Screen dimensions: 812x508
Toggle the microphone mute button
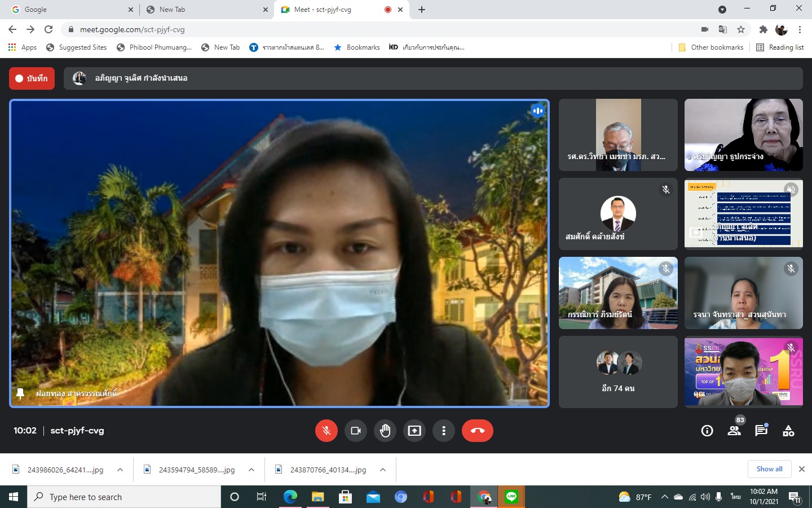coord(326,431)
